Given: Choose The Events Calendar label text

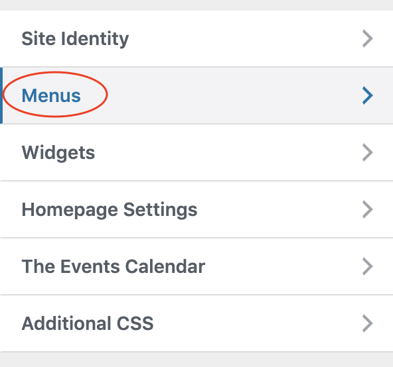Looking at the screenshot, I should coord(113,267).
